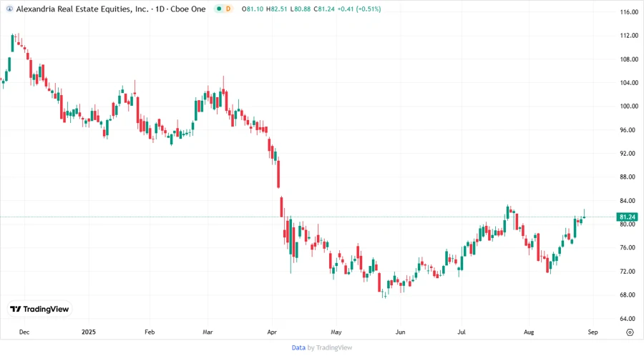Click the 1D interval label
Screen dimensions: 644x356
[156, 9]
